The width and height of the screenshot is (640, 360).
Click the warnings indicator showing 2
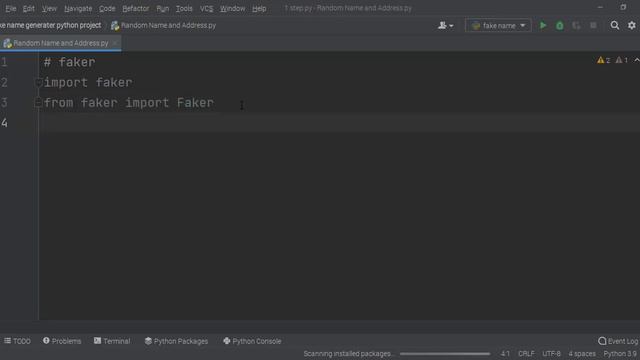pyautogui.click(x=603, y=60)
